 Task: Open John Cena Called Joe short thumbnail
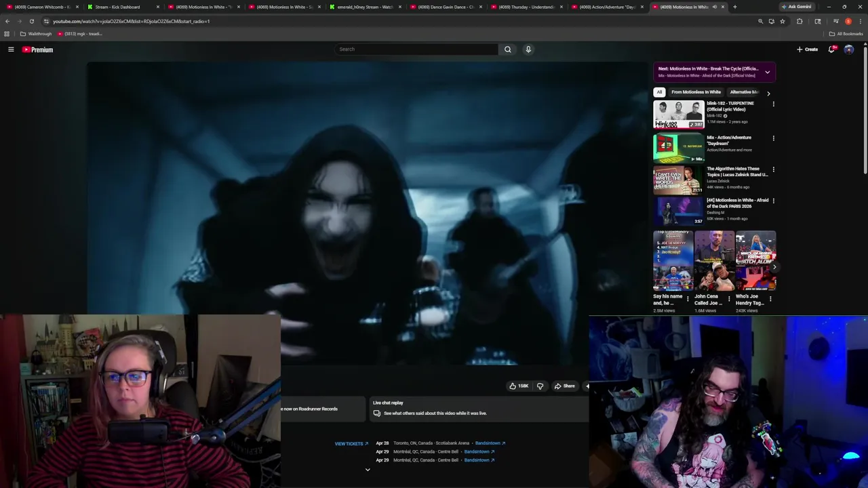coord(714,261)
